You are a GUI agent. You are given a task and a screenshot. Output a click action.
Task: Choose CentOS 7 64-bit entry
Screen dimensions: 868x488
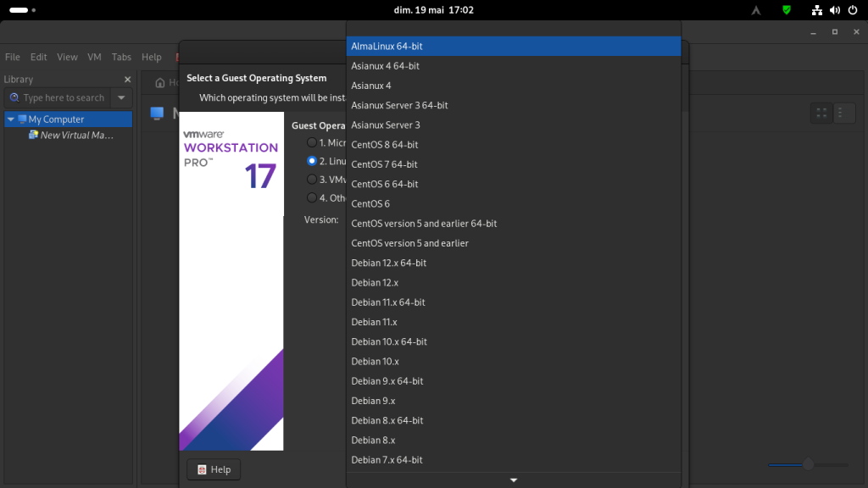pos(513,164)
